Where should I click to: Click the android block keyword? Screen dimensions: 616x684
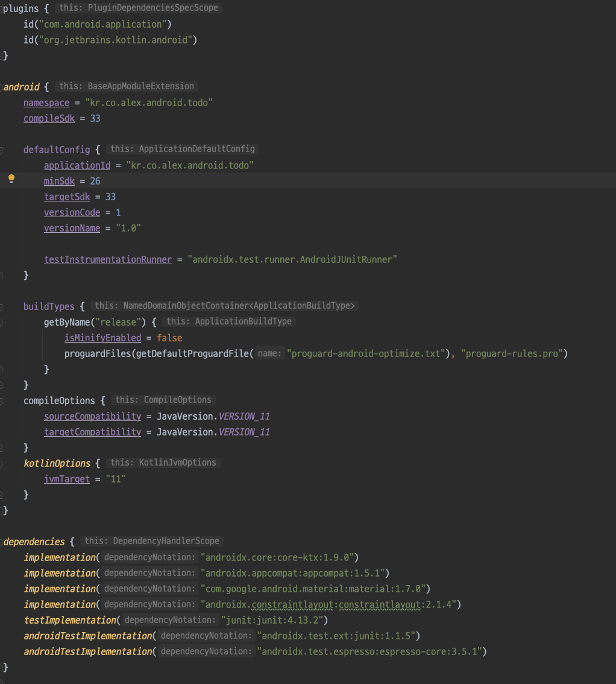21,87
